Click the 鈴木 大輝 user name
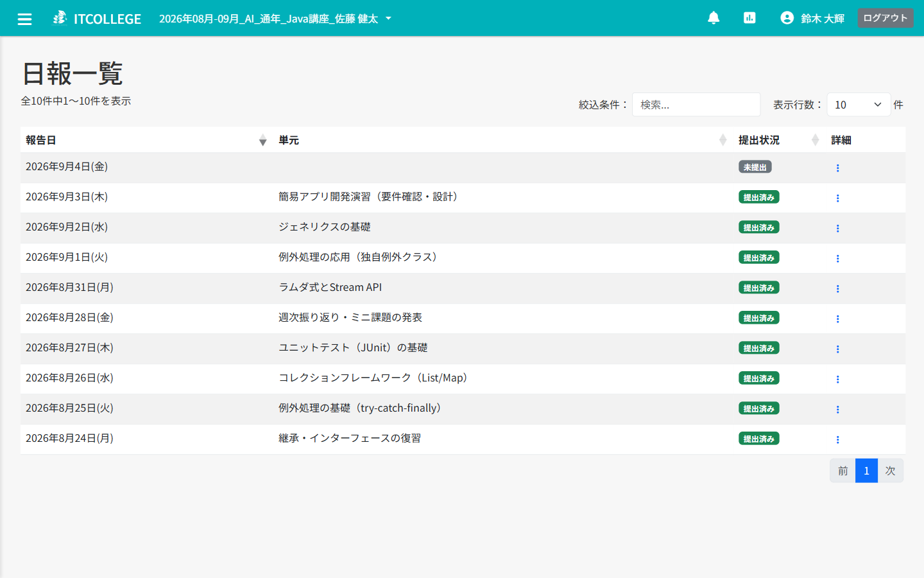 tap(823, 19)
